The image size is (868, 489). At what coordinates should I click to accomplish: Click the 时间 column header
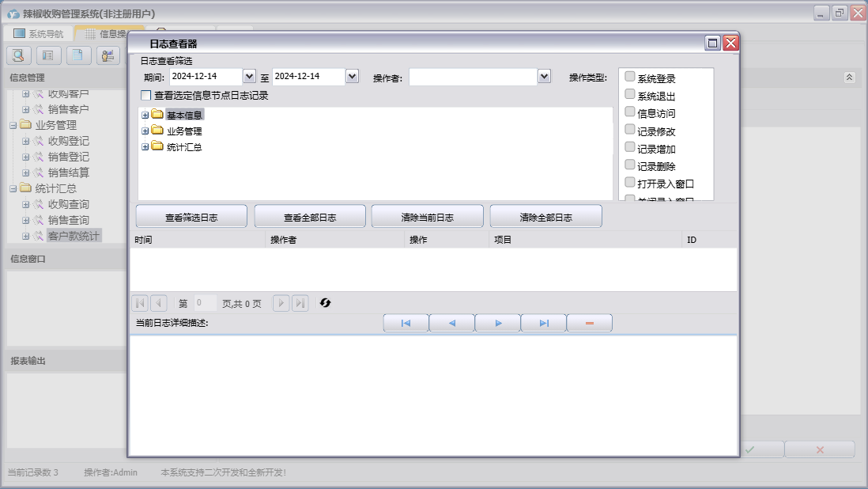pos(197,240)
